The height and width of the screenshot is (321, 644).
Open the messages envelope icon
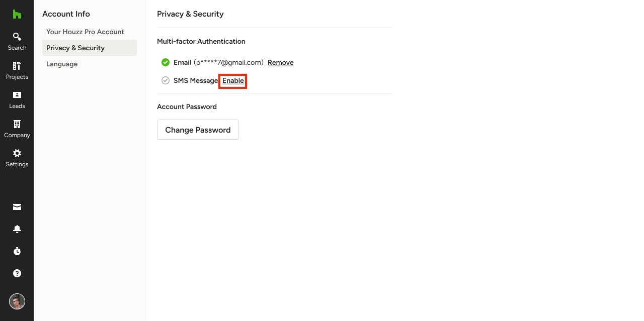[x=17, y=207]
